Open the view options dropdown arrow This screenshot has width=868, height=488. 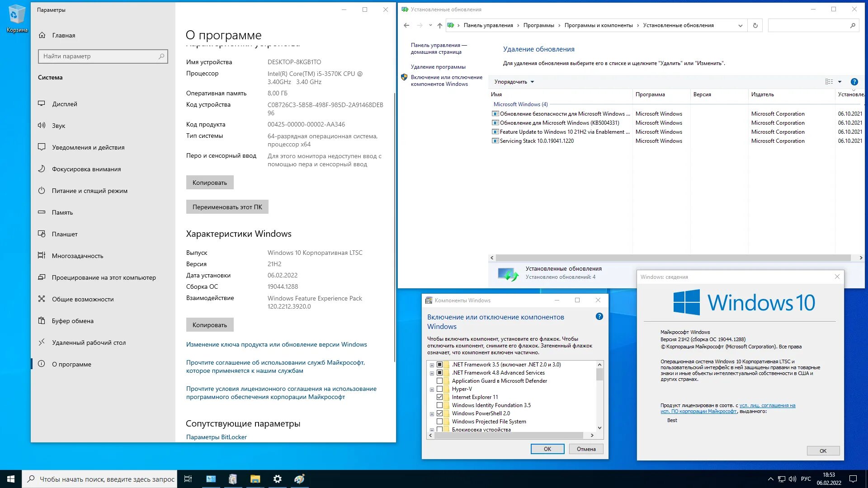[840, 82]
